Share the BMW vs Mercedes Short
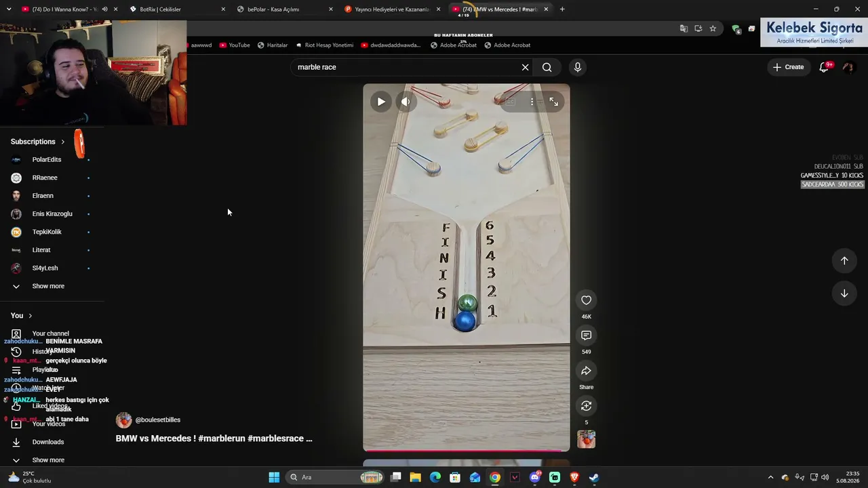This screenshot has height=488, width=868. (587, 371)
